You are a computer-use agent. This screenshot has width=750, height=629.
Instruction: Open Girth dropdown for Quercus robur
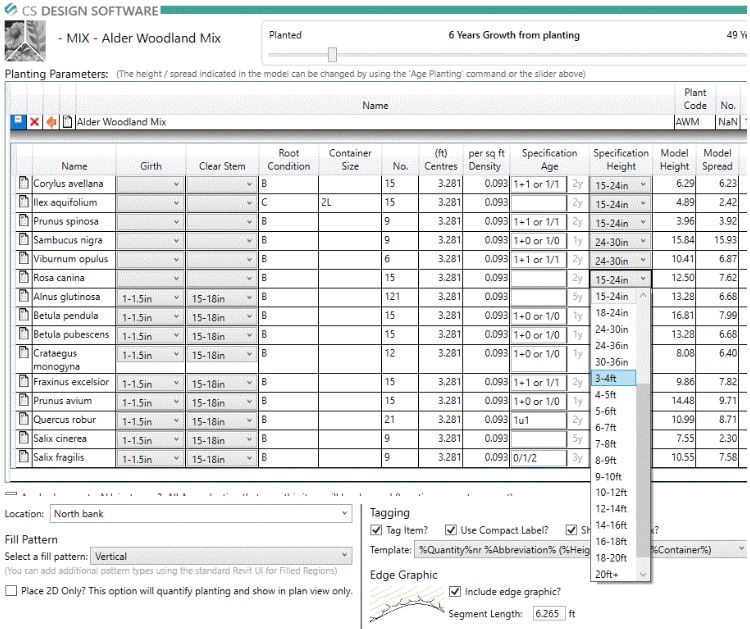(150, 421)
